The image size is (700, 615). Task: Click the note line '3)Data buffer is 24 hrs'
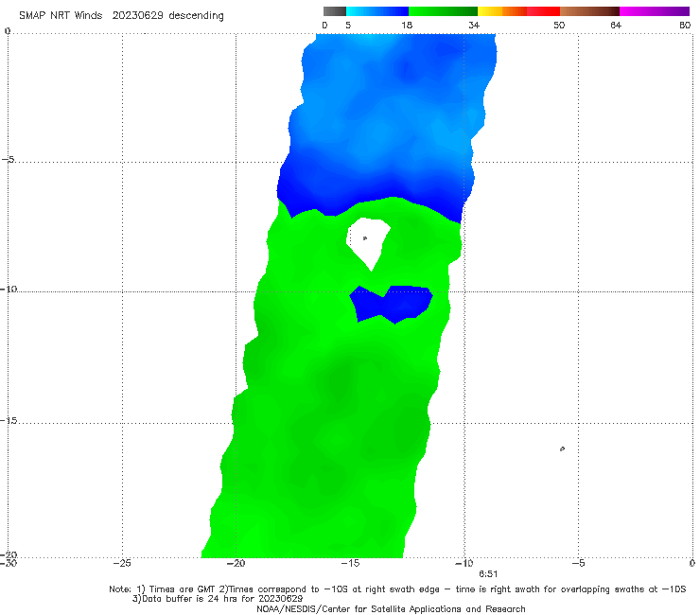click(x=218, y=599)
